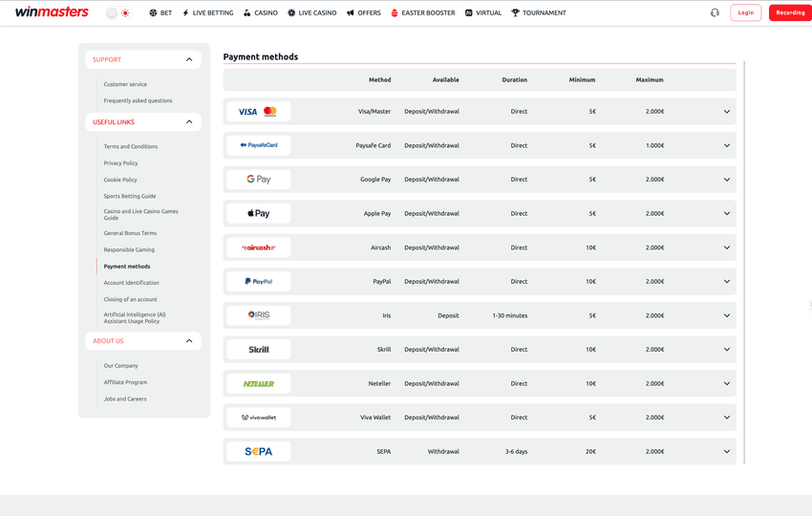Click the payment methods list scrollbar
This screenshot has width=812, height=516.
[x=744, y=263]
